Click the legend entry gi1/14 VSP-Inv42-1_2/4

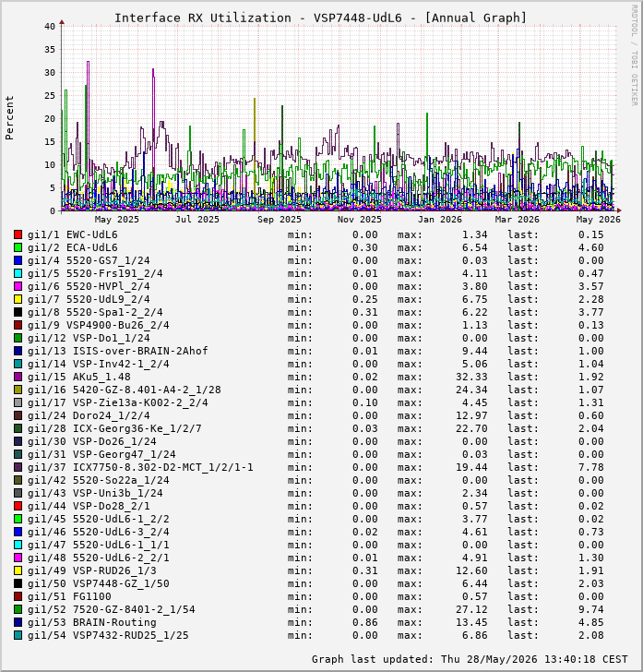point(99,364)
